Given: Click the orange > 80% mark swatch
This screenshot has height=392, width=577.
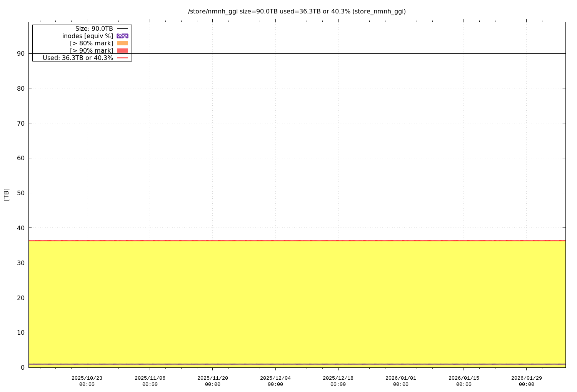Looking at the screenshot, I should 122,43.
